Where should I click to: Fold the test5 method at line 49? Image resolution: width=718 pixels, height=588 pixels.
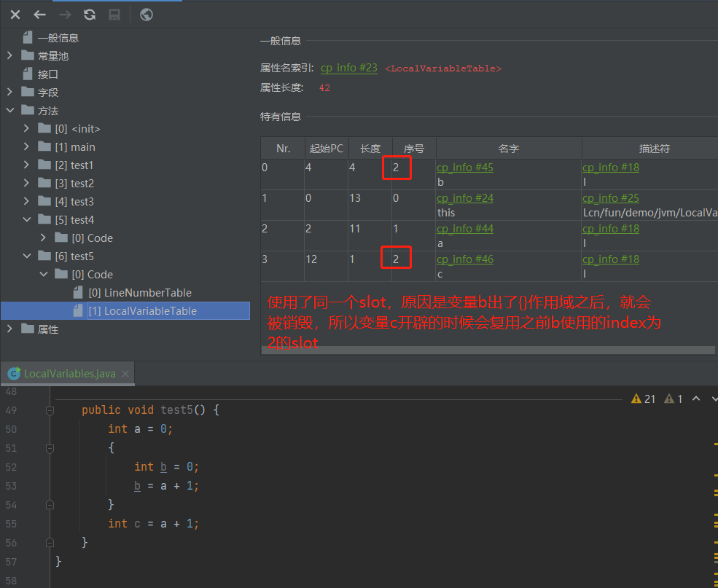click(x=50, y=410)
